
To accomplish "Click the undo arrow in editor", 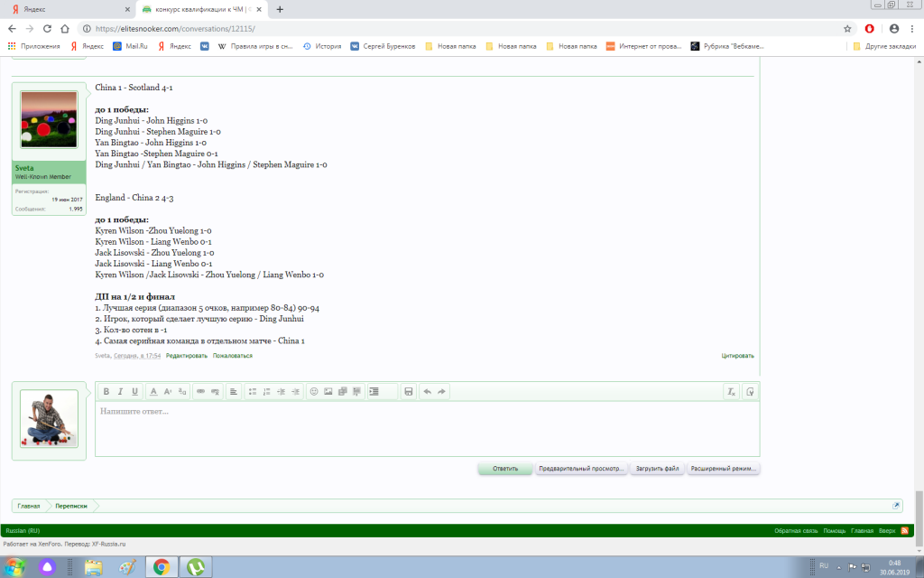I will pos(427,391).
